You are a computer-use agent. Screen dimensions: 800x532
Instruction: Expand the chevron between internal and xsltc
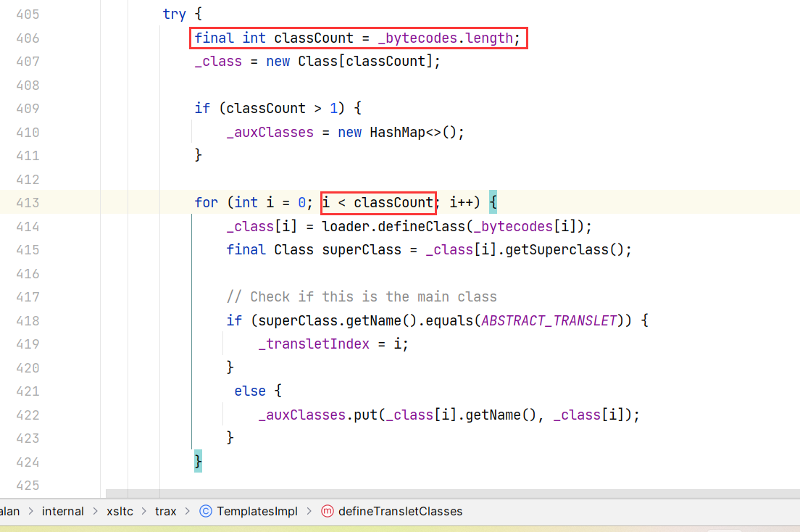tap(95, 511)
